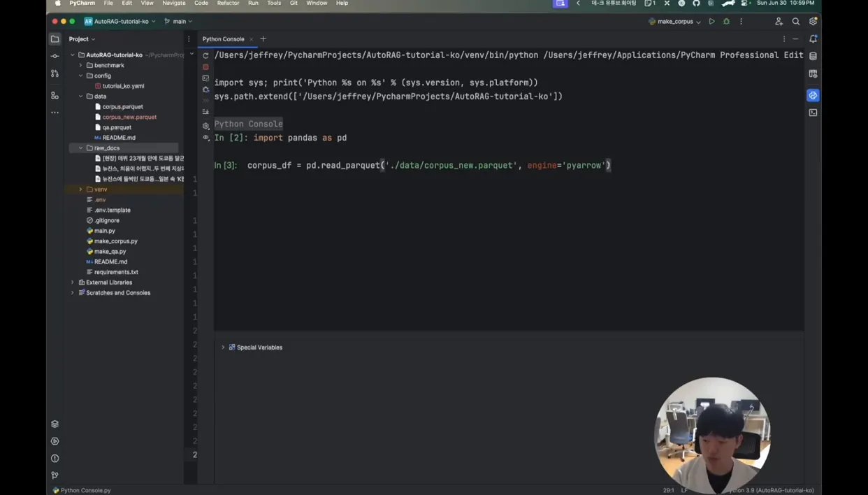Open the SciView tool window
This screenshot has height=495, width=868.
click(813, 73)
